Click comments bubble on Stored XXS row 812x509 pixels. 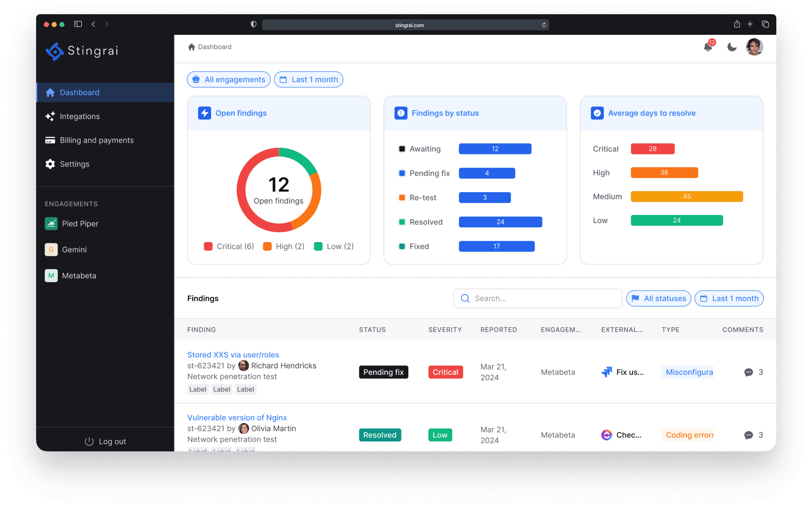[748, 372]
